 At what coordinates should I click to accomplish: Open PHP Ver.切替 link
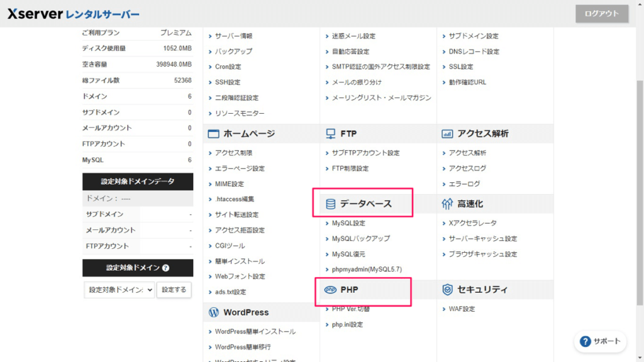(x=351, y=309)
